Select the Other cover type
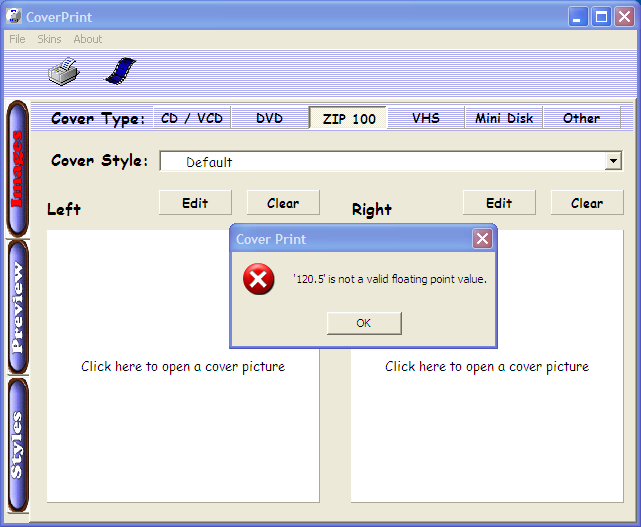The image size is (641, 527). [581, 118]
